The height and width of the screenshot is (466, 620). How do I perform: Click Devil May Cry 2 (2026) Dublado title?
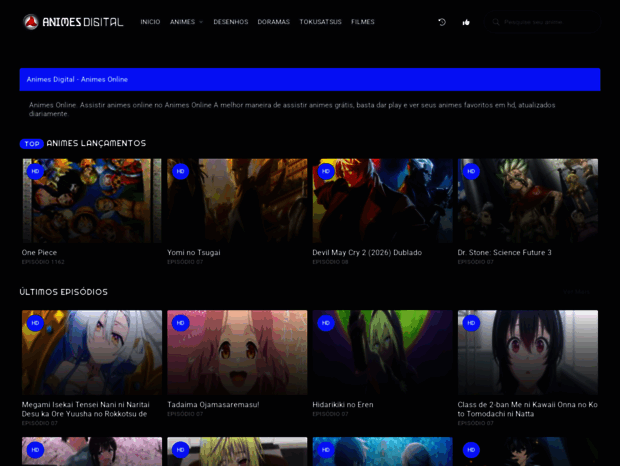click(367, 253)
